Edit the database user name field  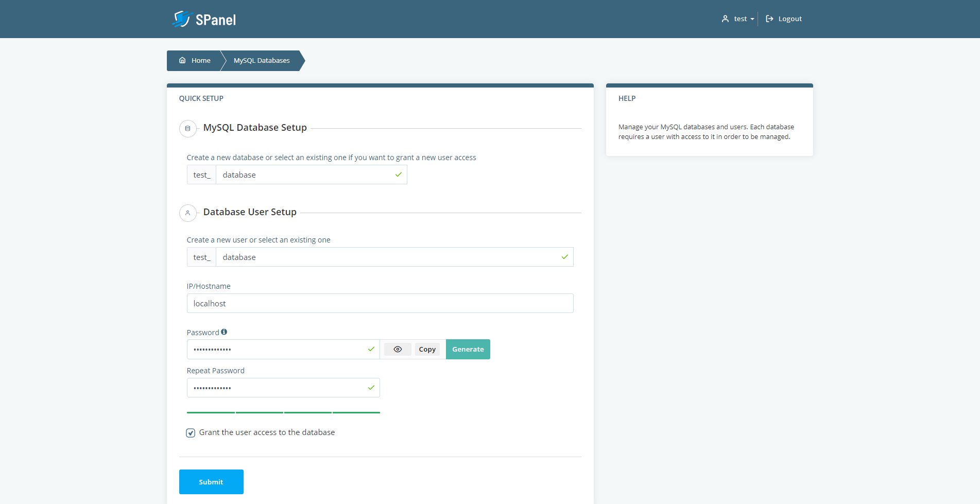pos(394,257)
